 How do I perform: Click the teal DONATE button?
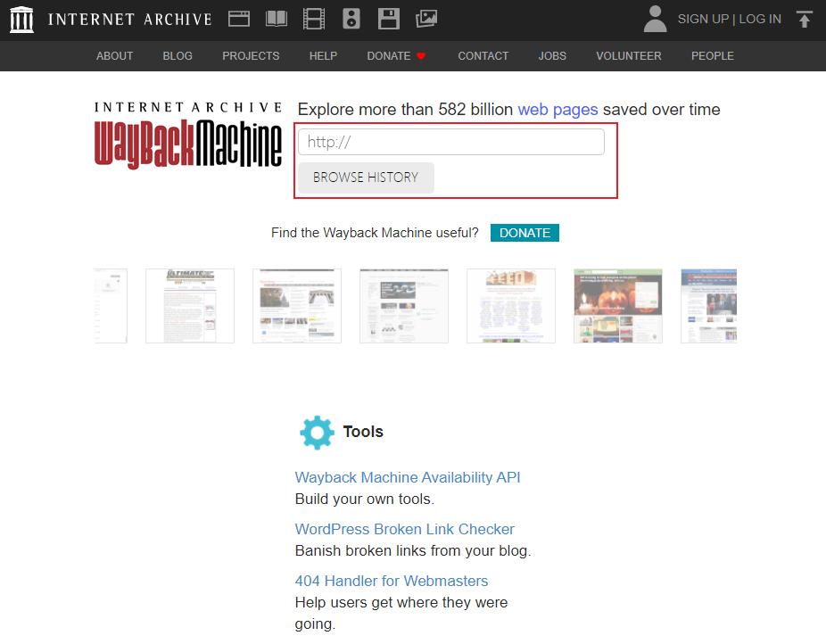click(x=525, y=233)
